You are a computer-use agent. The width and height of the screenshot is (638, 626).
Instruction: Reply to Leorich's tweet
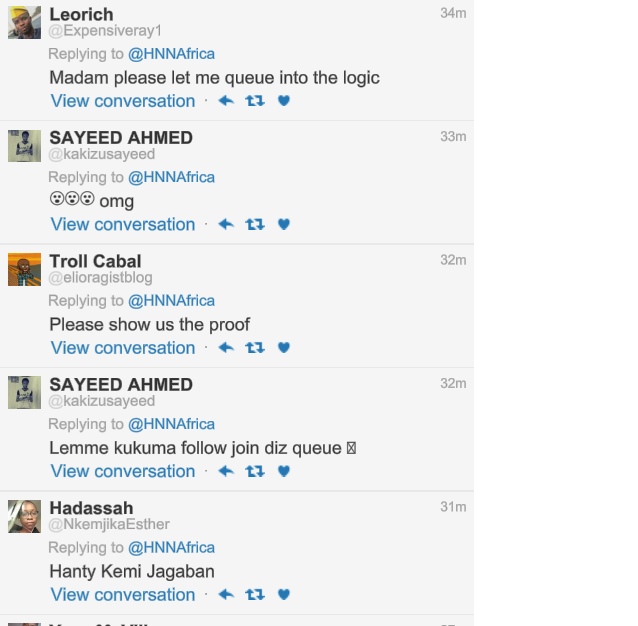coord(226,101)
